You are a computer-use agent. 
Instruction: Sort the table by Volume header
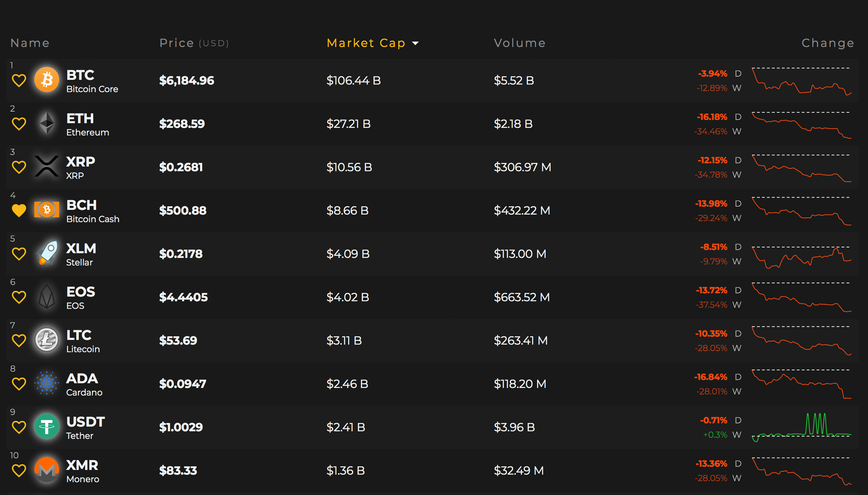pyautogui.click(x=519, y=43)
